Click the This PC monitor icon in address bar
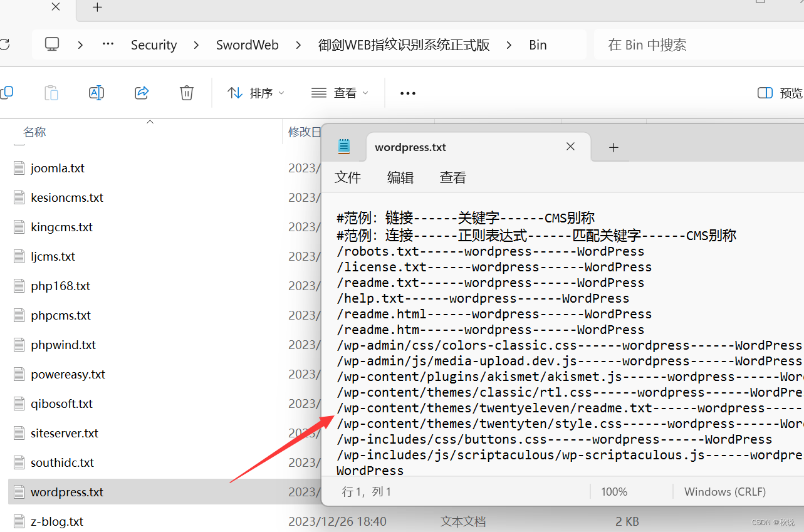The height and width of the screenshot is (532, 804). [52, 44]
